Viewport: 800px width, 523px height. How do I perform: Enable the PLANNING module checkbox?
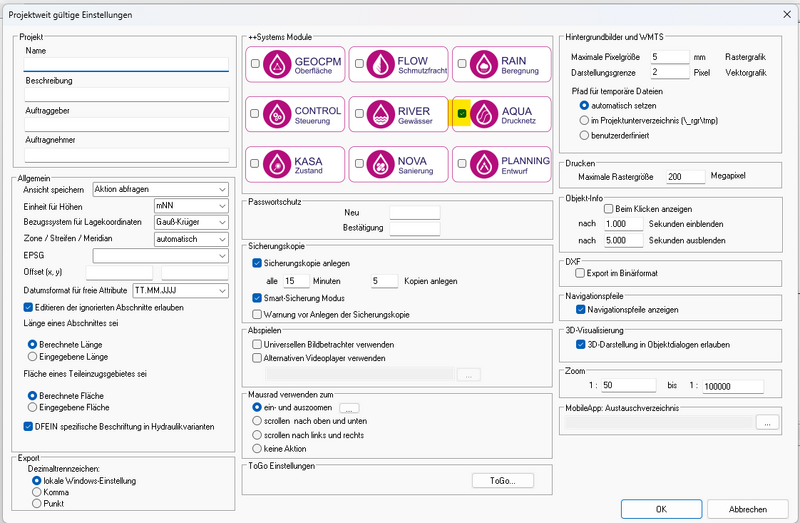coord(462,164)
